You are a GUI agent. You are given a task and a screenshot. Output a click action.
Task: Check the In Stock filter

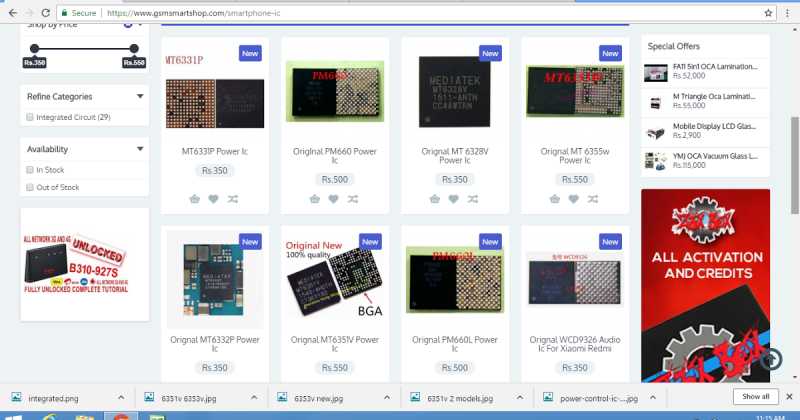[x=30, y=170]
